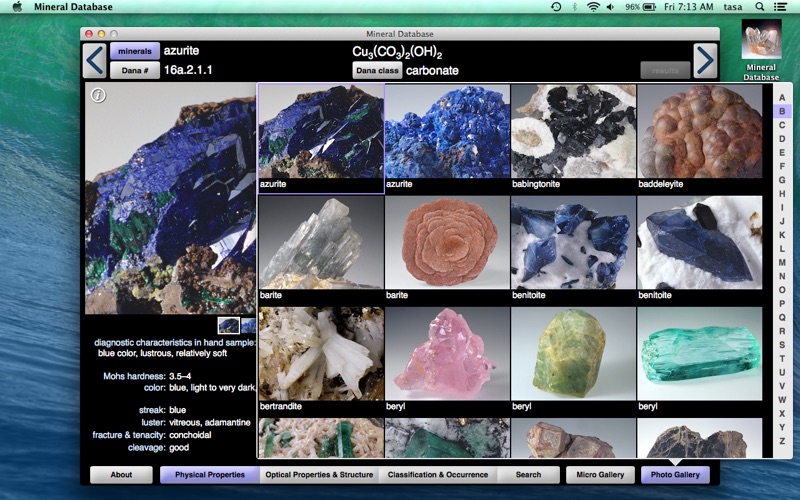Select the pink beryl thumbnail
This screenshot has height=500, width=800.
[x=447, y=353]
